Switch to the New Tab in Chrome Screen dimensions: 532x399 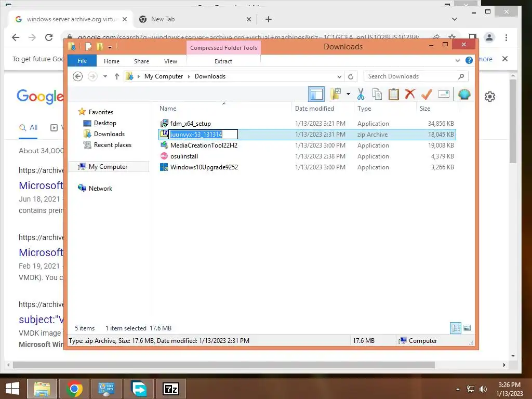pos(195,19)
